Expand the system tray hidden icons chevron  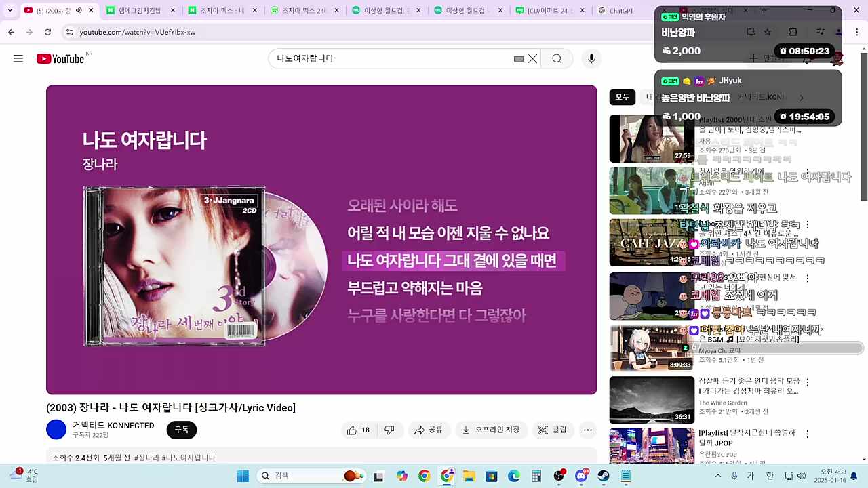pyautogui.click(x=718, y=476)
